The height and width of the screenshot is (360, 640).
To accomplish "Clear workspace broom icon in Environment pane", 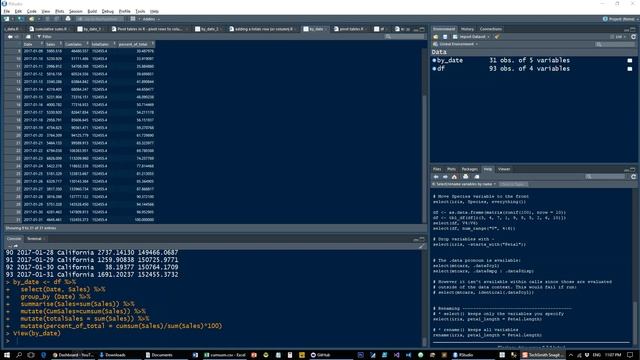I will pyautogui.click(x=497, y=37).
